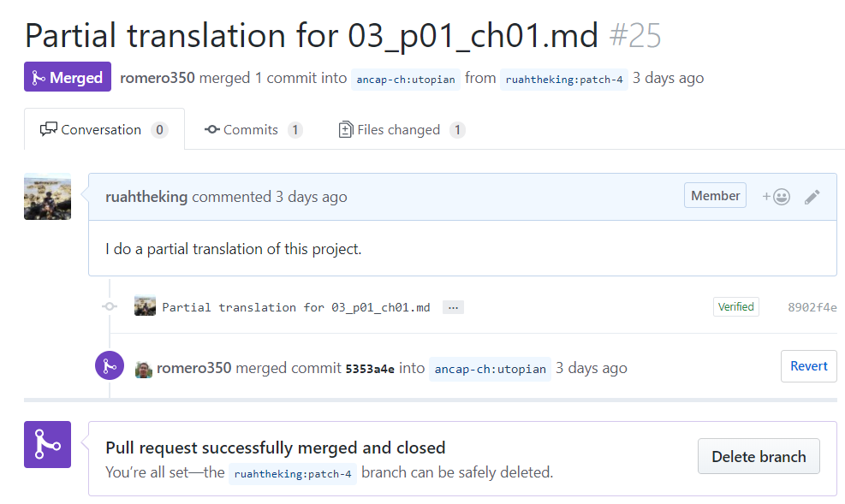This screenshot has height=504, width=845.
Task: Click the ruahtheking author name in comment header
Action: tap(146, 197)
